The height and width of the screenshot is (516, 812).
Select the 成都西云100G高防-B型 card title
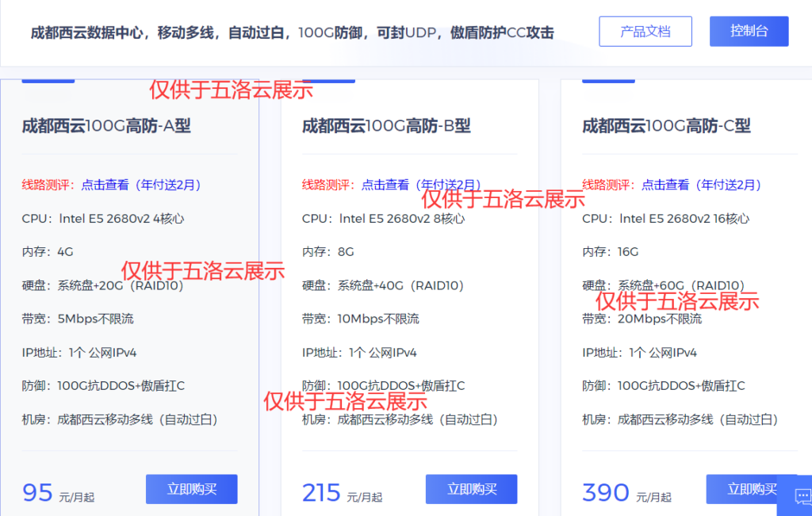385,127
